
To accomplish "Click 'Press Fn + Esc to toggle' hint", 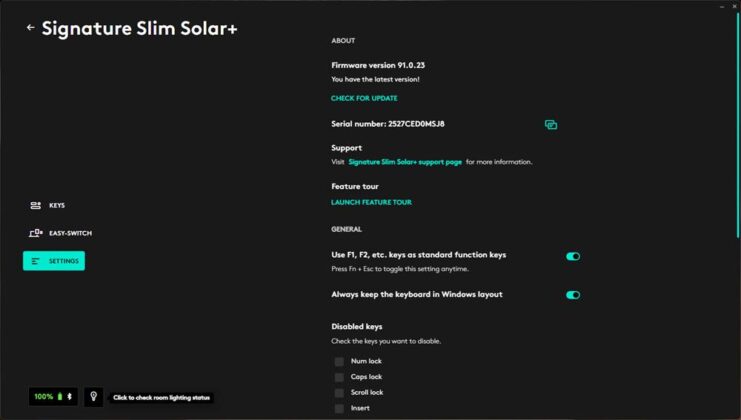I will (x=400, y=269).
